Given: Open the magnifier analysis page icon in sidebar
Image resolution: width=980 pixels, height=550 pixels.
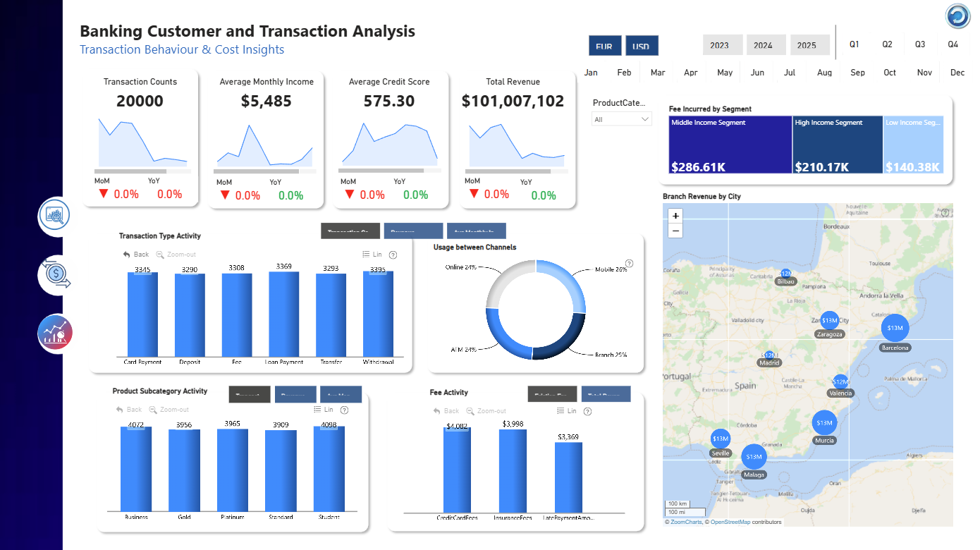Looking at the screenshot, I should tap(55, 214).
